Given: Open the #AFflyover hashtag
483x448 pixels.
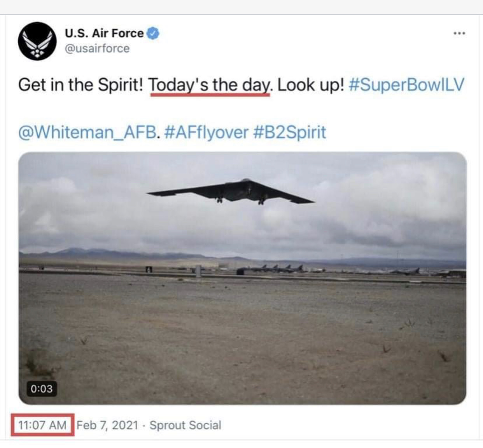Looking at the screenshot, I should pyautogui.click(x=206, y=132).
